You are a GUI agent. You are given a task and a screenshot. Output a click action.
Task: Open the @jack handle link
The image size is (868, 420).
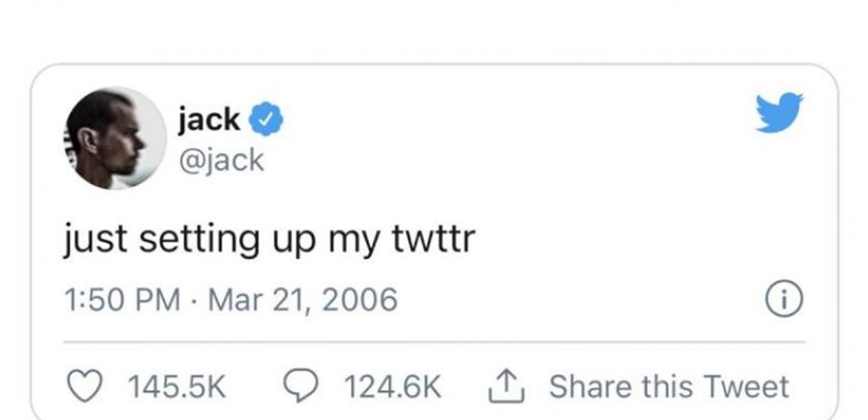221,160
